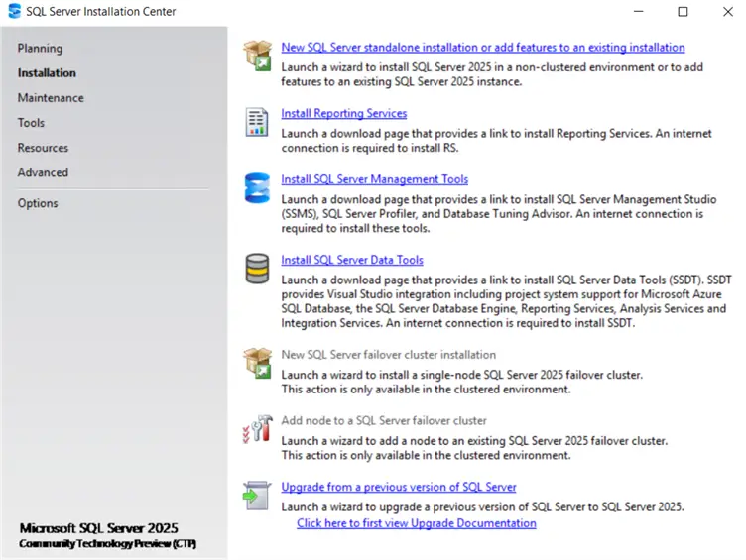Click disabled New SQL Server failover cluster installation
The image size is (746, 560).
pos(388,355)
